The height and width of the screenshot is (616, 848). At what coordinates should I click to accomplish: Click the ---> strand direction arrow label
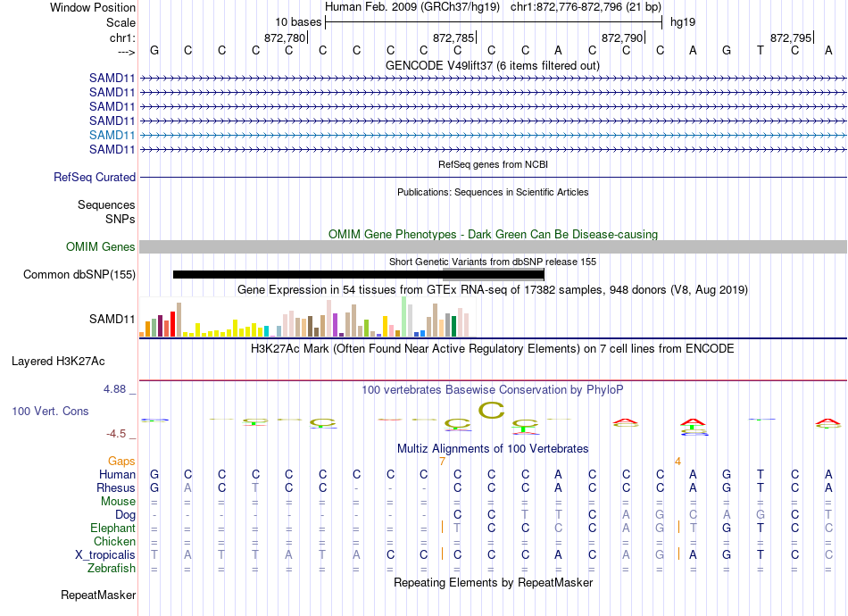click(x=126, y=52)
